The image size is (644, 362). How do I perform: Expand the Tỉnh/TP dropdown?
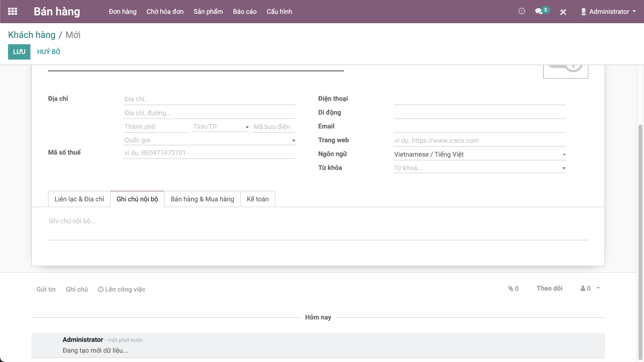(x=247, y=127)
